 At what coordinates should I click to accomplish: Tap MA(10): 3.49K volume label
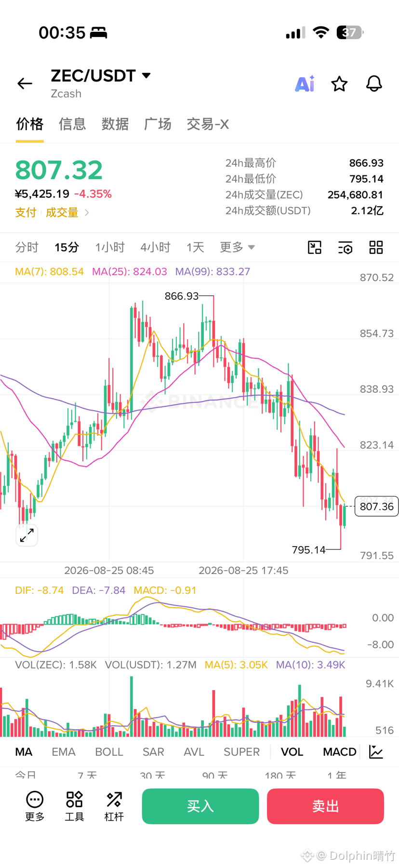[310, 665]
